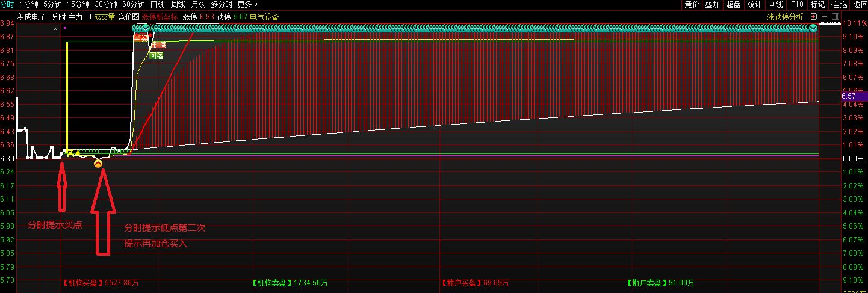Open the 涨跌停分析 analysis link
Viewport: 868px width, 293px height.
785,17
